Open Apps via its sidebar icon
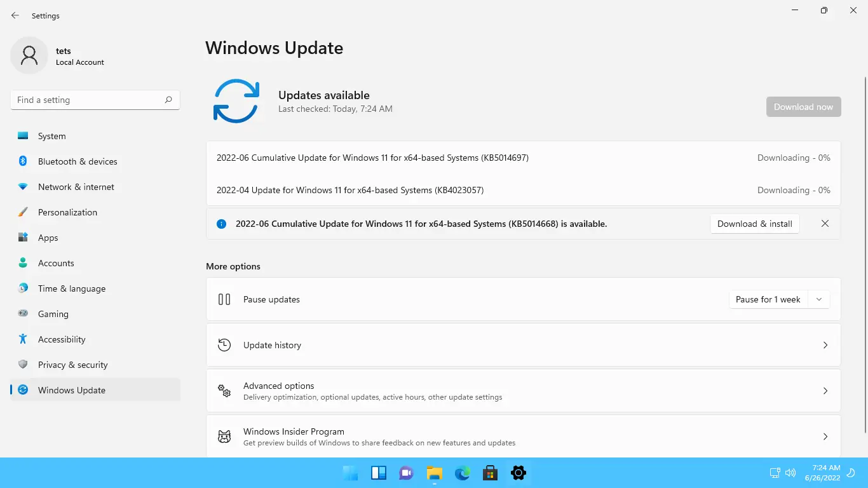This screenshot has width=868, height=488. [x=23, y=238]
